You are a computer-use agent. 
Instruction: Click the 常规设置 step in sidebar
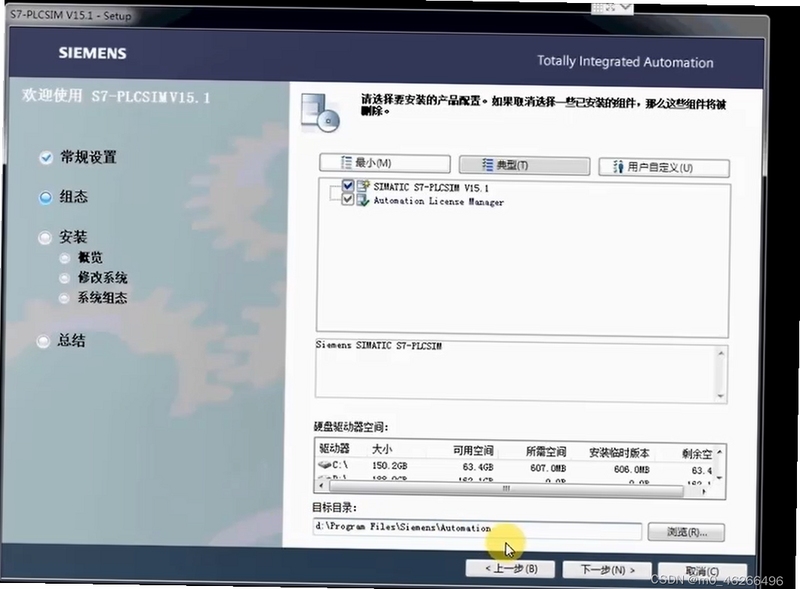tap(88, 157)
